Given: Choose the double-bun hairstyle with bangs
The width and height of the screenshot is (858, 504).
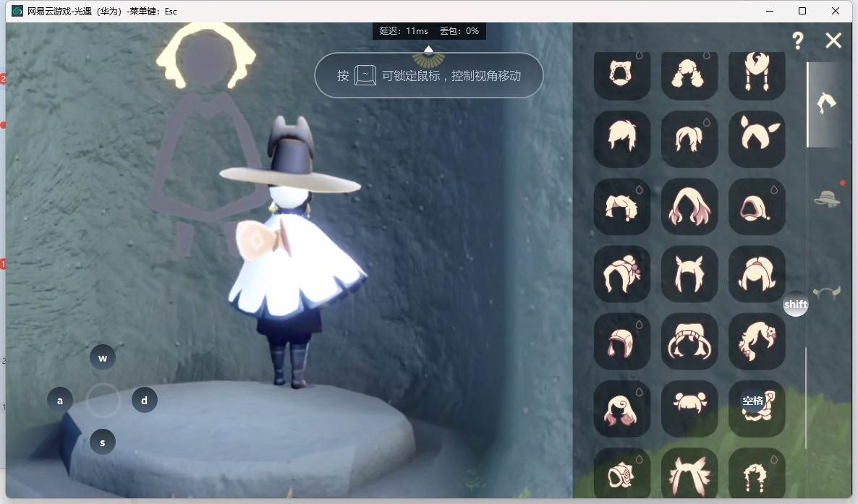Looking at the screenshot, I should coord(689,409).
